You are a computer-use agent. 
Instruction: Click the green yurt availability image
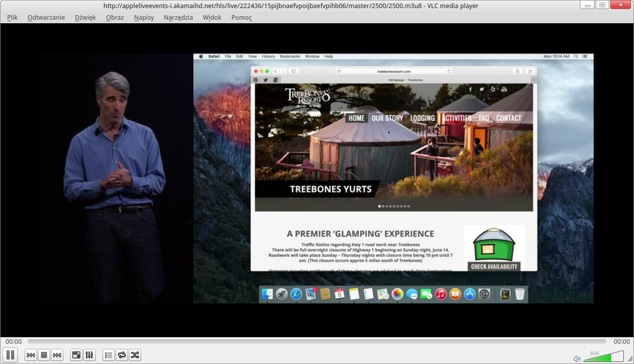494,244
